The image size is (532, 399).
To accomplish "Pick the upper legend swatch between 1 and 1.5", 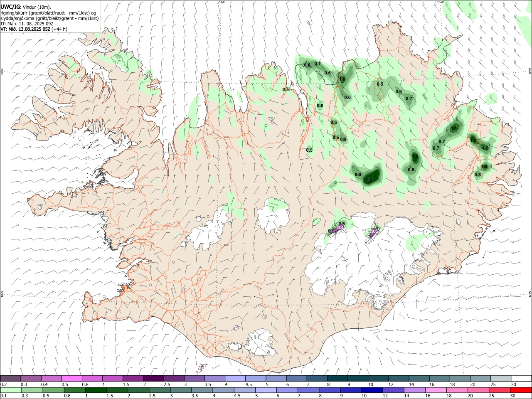I will (x=113, y=378).
